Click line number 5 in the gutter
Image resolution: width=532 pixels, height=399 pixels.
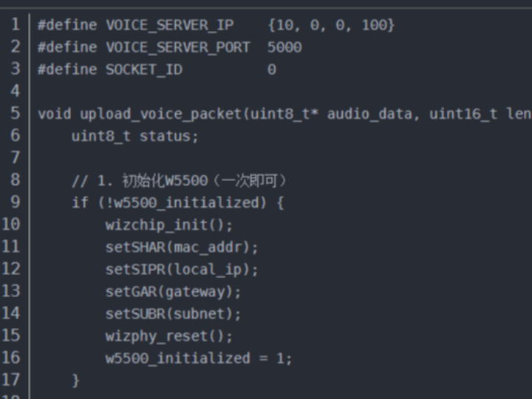(x=15, y=114)
